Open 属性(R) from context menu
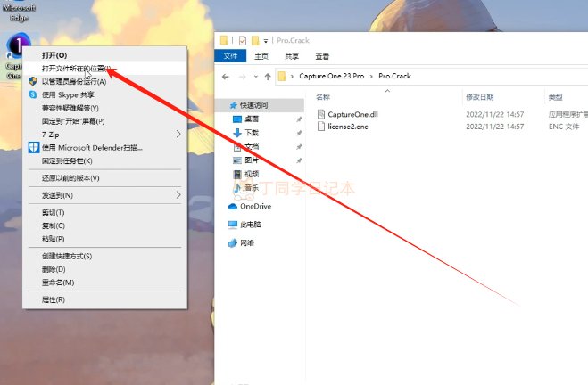The height and width of the screenshot is (385, 588). (104, 299)
